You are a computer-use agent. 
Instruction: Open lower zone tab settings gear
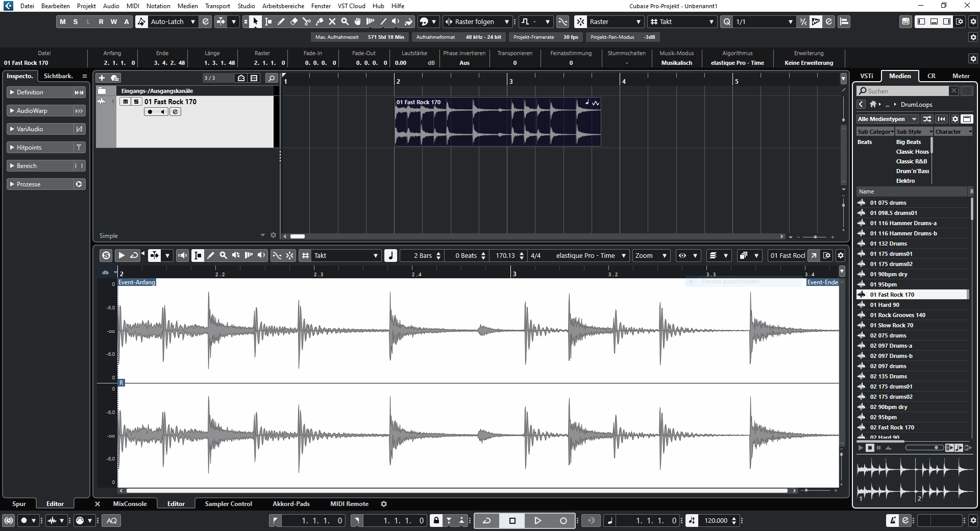(x=384, y=504)
